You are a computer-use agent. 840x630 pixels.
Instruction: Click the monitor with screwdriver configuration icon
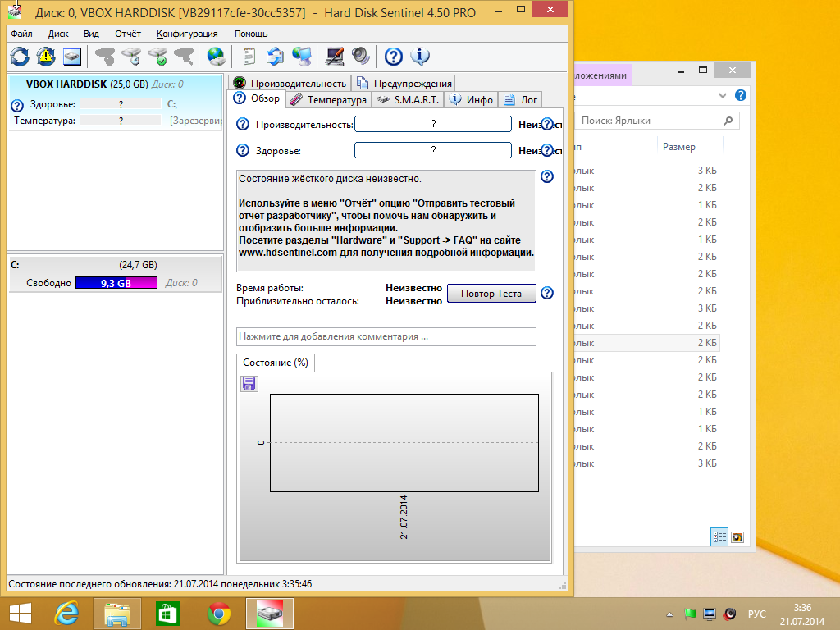click(335, 57)
